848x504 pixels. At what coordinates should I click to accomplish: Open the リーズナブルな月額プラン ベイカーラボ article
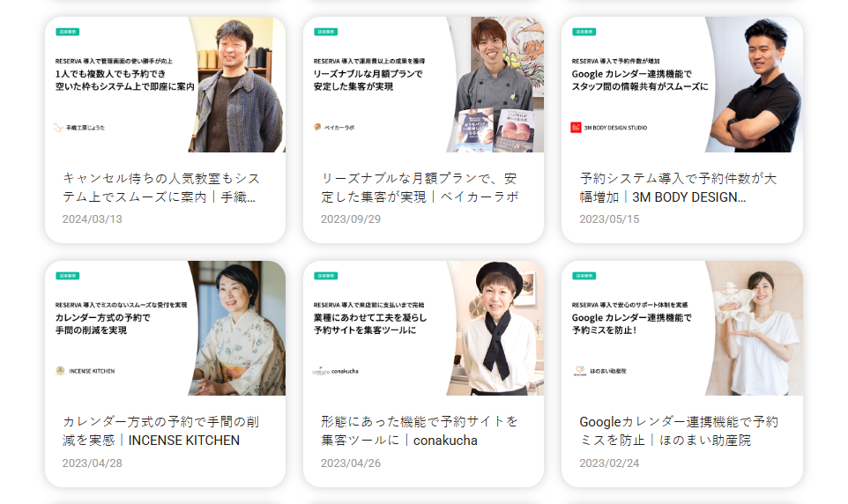(420, 188)
